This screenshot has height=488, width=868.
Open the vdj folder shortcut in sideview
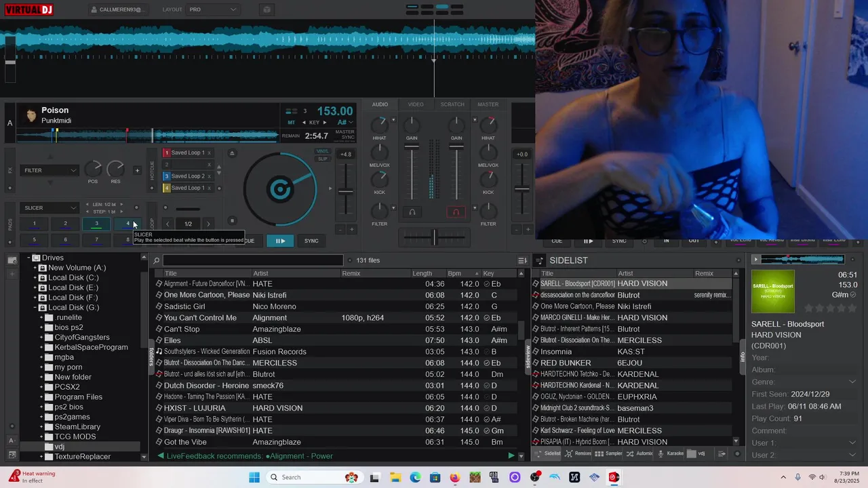(x=697, y=453)
